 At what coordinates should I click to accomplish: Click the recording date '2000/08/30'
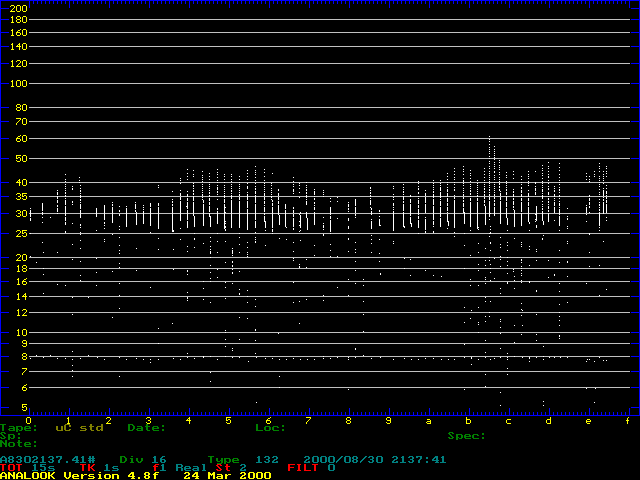tap(343, 460)
